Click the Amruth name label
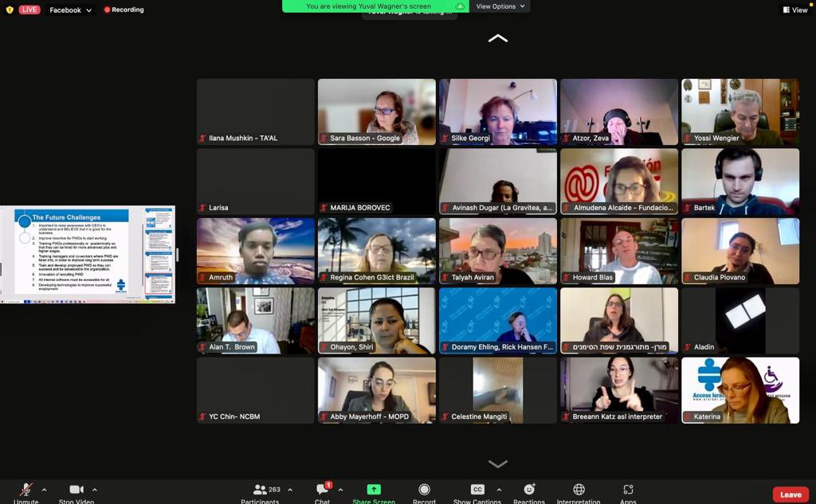The height and width of the screenshot is (504, 816). point(221,277)
